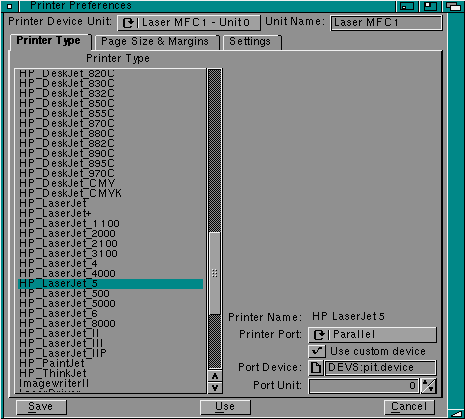The height and width of the screenshot is (419, 465).
Task: Click the Save button
Action: [41, 407]
